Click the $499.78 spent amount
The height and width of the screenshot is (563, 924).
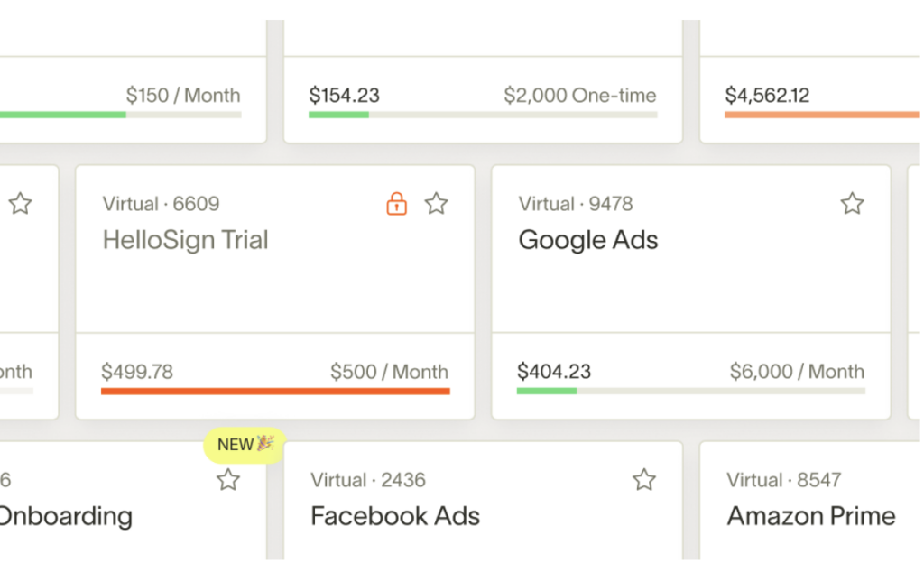137,372
